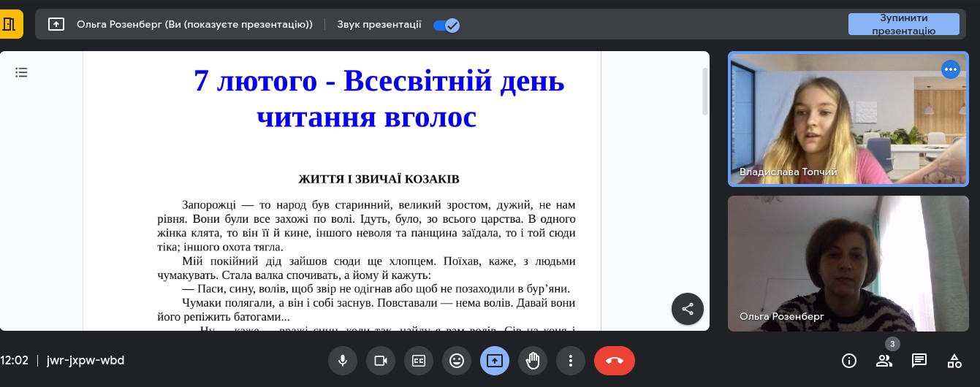
Task: Open chat with everyone
Action: click(x=919, y=361)
